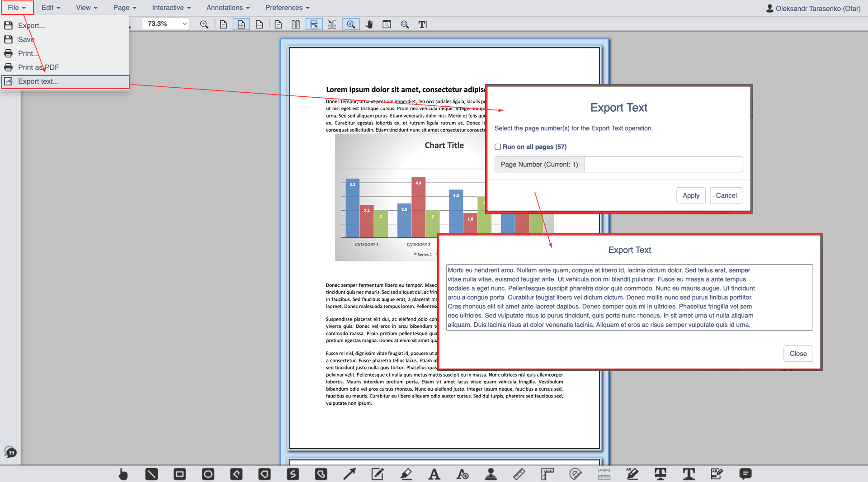Click the comment speech bubble tool

[745, 474]
